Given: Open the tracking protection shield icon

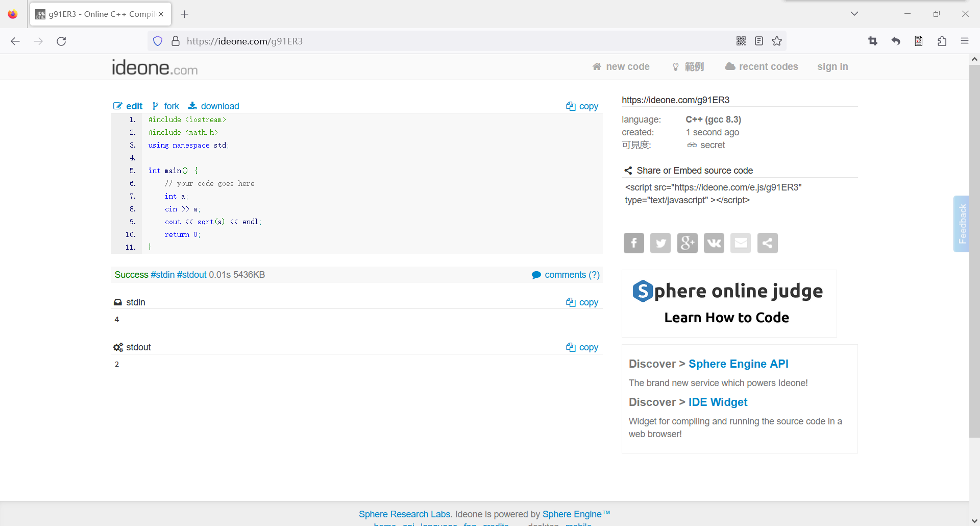Looking at the screenshot, I should click(x=158, y=41).
